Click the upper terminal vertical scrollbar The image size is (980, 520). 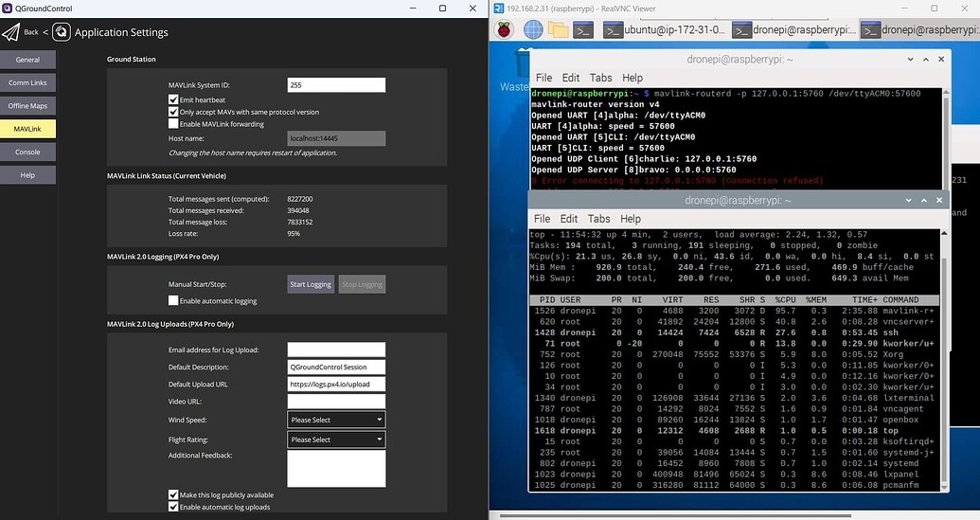[946, 138]
